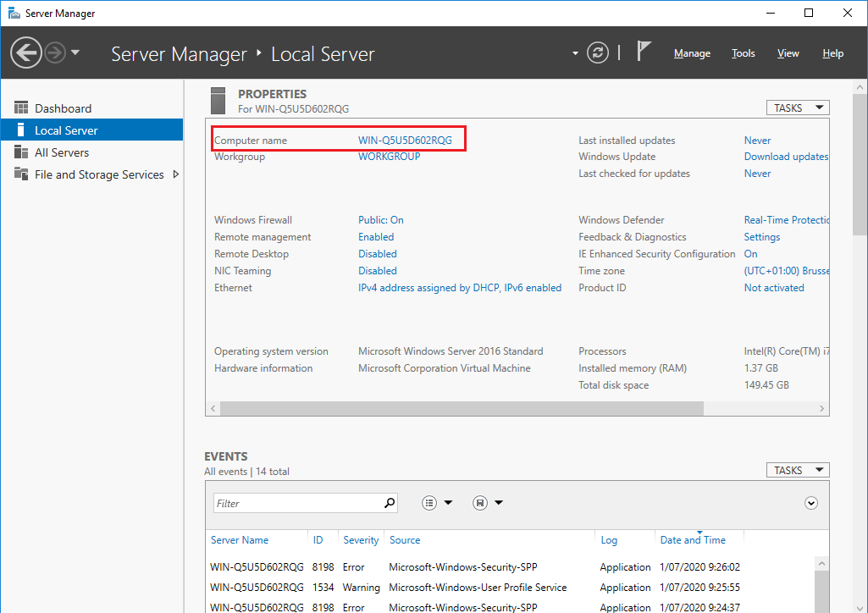Image resolution: width=868 pixels, height=613 pixels.
Task: Sort events by ID column
Action: tap(318, 540)
